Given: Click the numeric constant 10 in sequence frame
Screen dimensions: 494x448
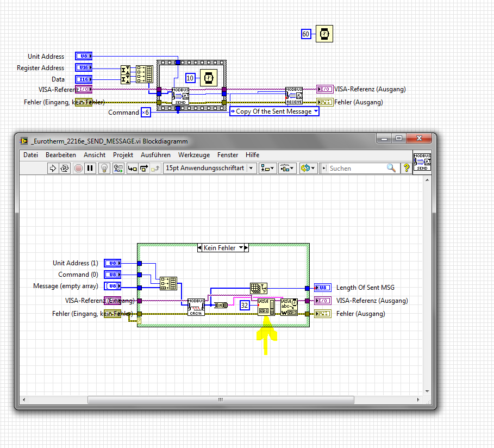Looking at the screenshot, I should click(190, 78).
